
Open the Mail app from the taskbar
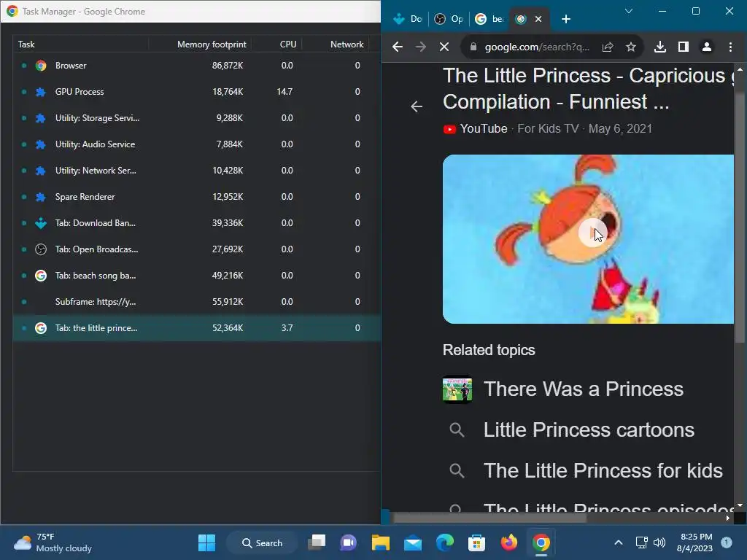tap(413, 542)
